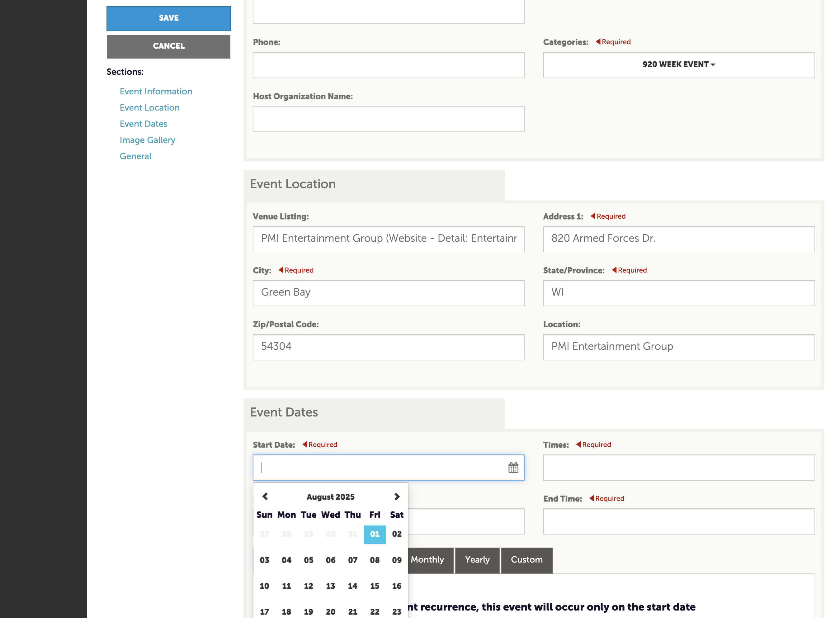
Task: Click the Venue Listing field
Action: click(389, 239)
